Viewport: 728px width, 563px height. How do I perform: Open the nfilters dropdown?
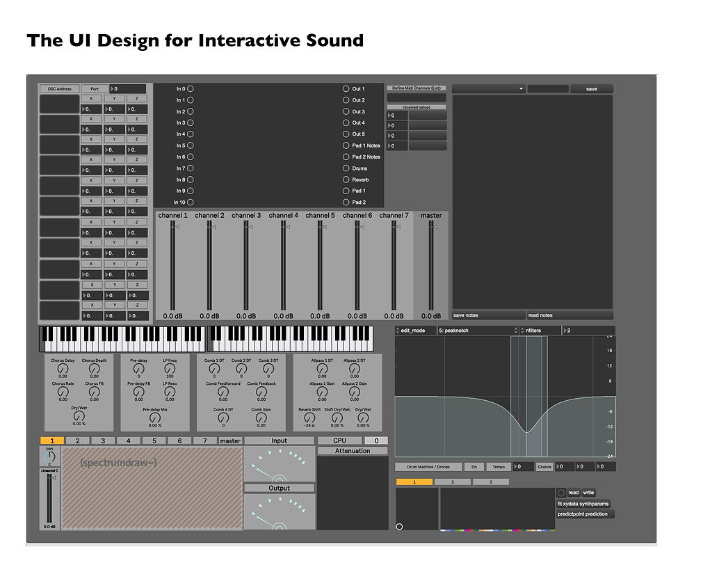pyautogui.click(x=540, y=331)
